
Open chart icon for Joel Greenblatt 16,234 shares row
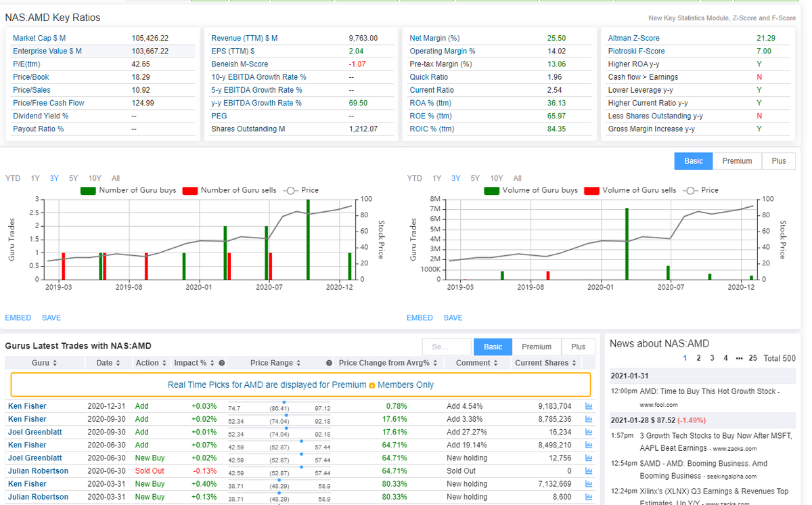(x=588, y=432)
